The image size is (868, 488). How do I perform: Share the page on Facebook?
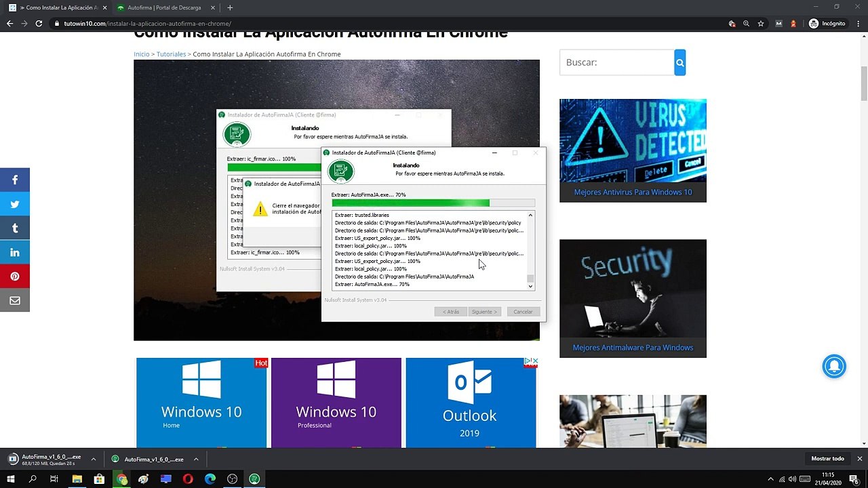click(x=15, y=180)
